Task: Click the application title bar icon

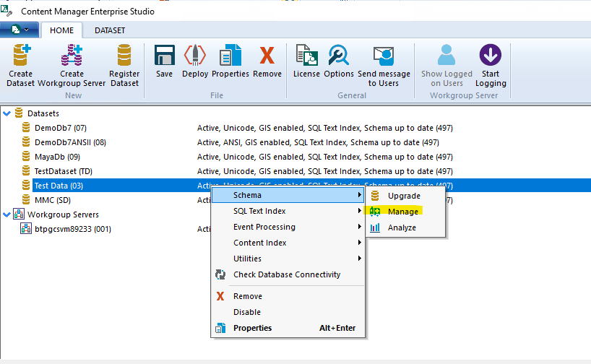Action: pos(6,11)
